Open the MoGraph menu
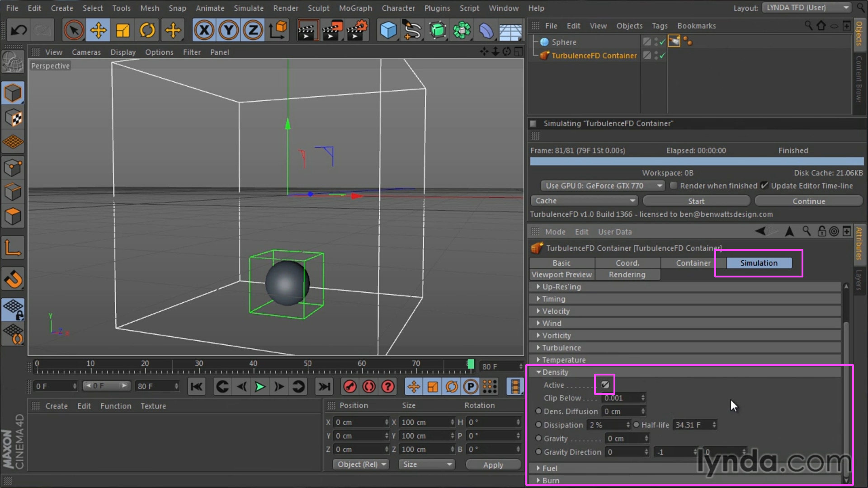This screenshot has height=488, width=868. coord(355,8)
